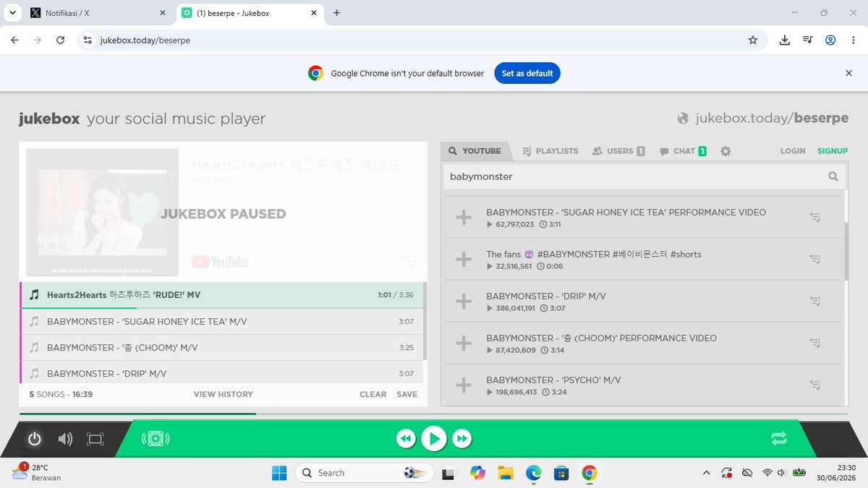The width and height of the screenshot is (868, 488).
Task: Open jukebox settings gear icon
Action: (726, 151)
